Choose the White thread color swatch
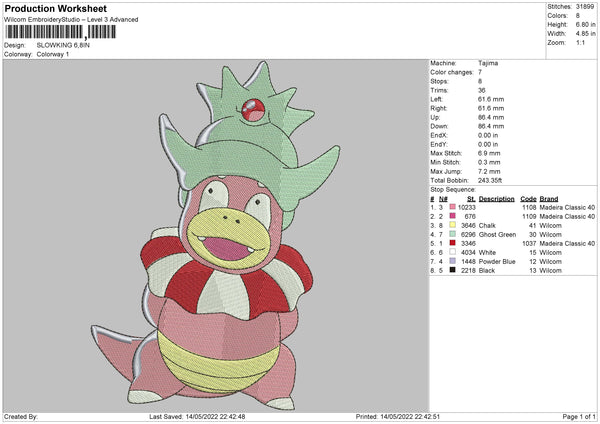 (x=453, y=252)
